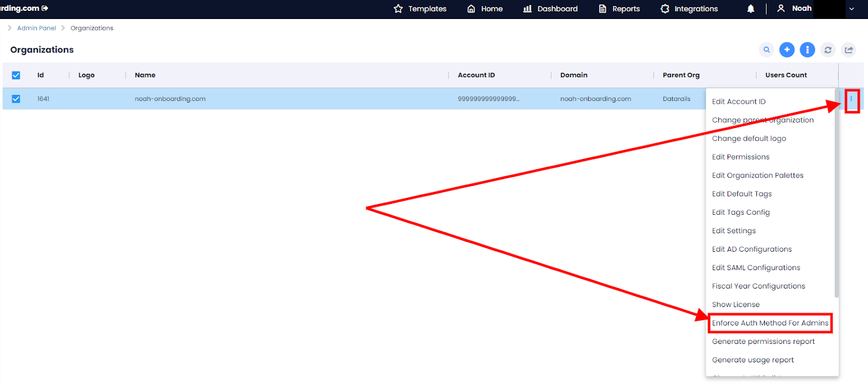The width and height of the screenshot is (868, 390).
Task: Click Id cell 1641
Action: pyautogui.click(x=43, y=99)
